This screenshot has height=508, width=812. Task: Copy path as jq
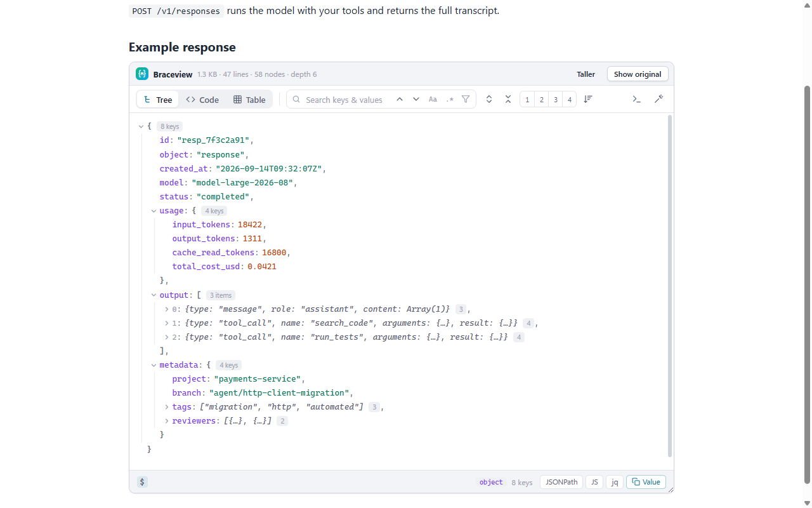tap(615, 482)
